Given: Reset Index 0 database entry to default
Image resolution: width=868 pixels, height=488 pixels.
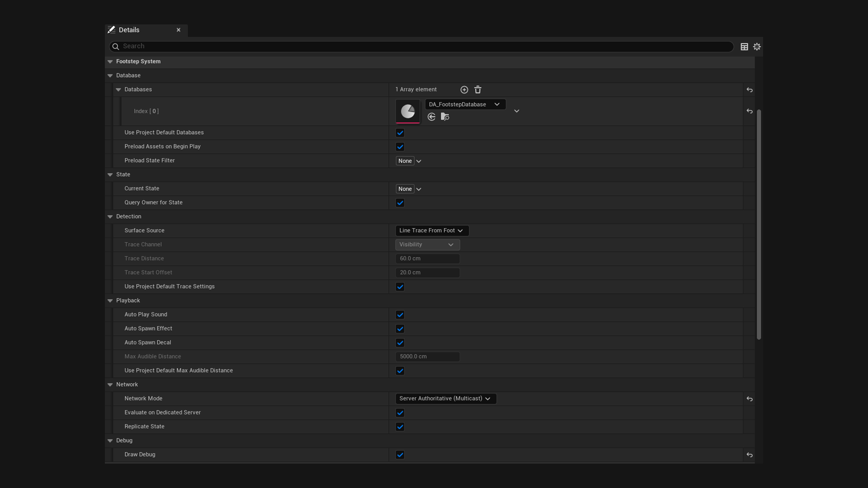Looking at the screenshot, I should [750, 111].
